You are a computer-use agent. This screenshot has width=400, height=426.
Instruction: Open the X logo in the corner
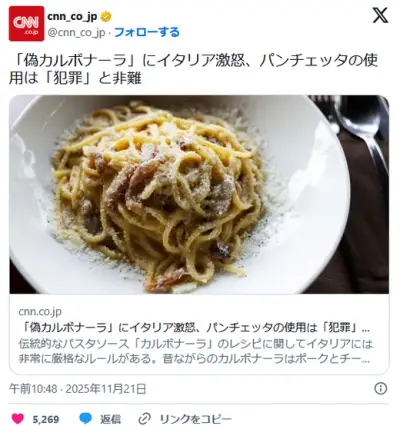[x=380, y=15]
